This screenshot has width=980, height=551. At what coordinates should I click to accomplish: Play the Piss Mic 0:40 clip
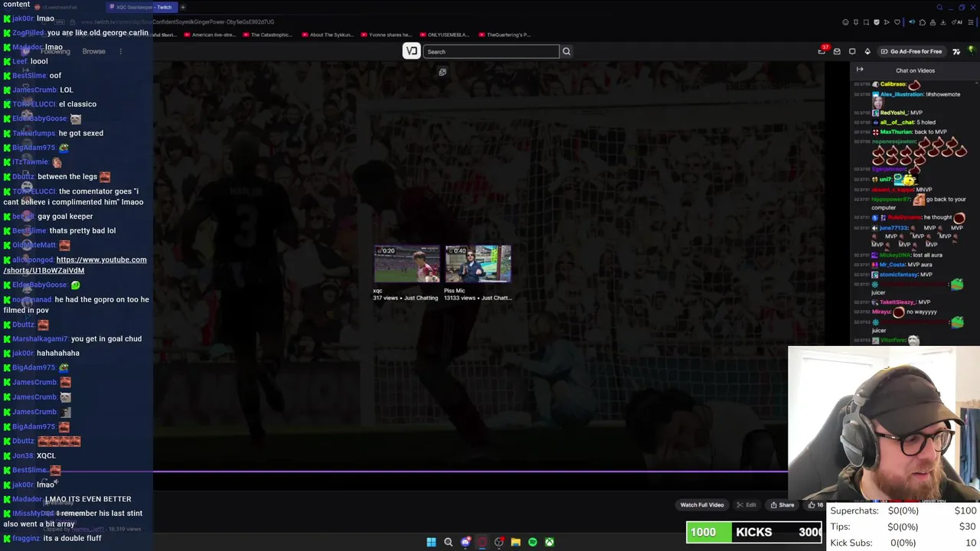coord(478,265)
